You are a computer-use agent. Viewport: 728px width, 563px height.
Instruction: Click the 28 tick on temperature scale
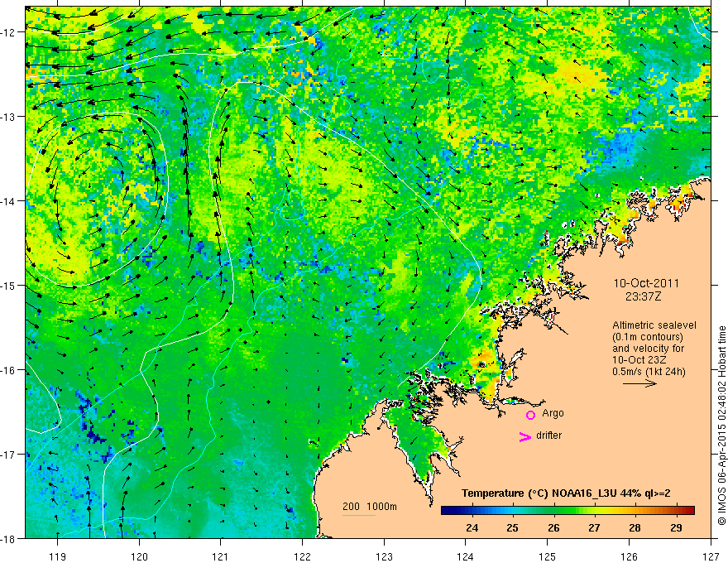tap(635, 527)
